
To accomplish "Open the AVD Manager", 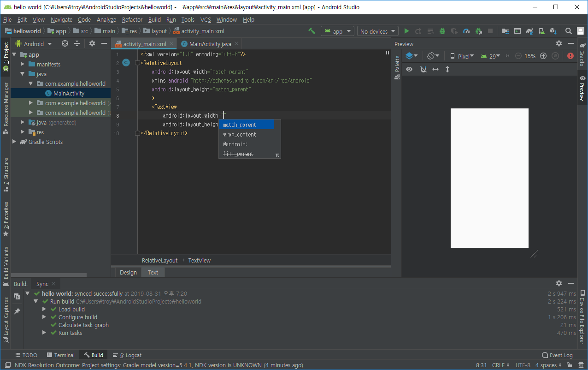I will pyautogui.click(x=541, y=31).
